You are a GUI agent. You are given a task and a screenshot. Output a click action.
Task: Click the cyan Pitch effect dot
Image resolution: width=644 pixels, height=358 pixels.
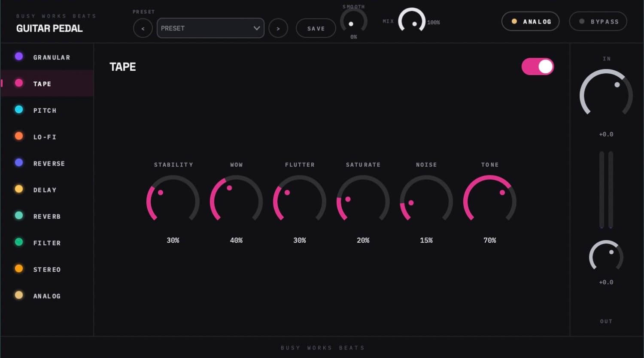(x=19, y=110)
